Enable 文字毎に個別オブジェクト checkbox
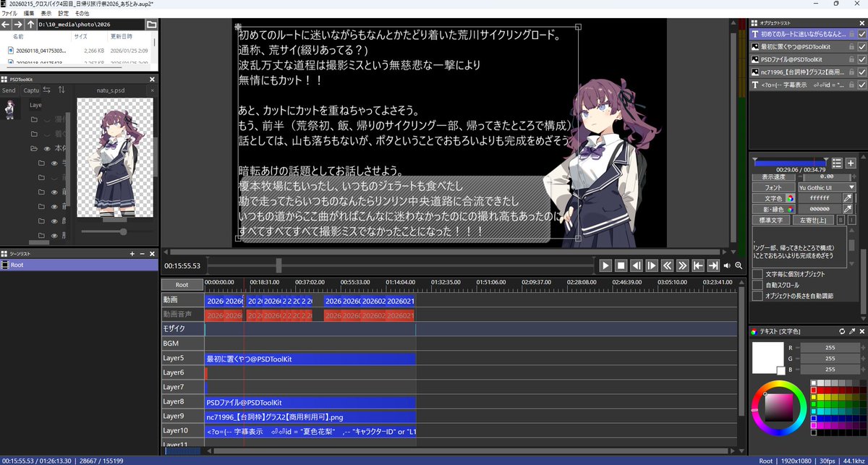 point(757,274)
